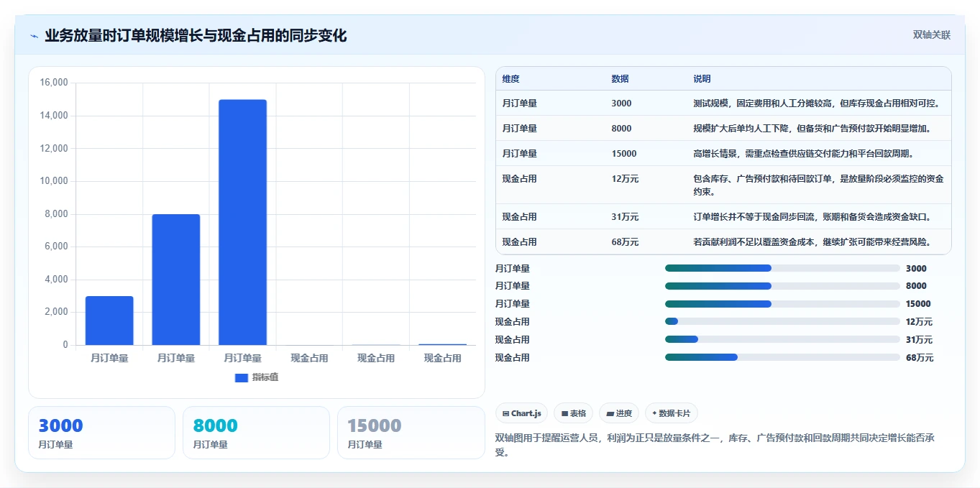Click the 16,000 y-axis label
Screen dimensions: 980x488
(54, 83)
